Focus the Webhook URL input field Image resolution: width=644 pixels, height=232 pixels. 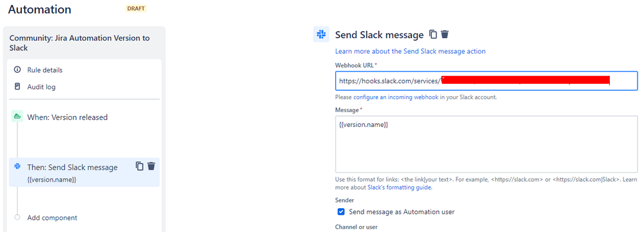point(486,81)
